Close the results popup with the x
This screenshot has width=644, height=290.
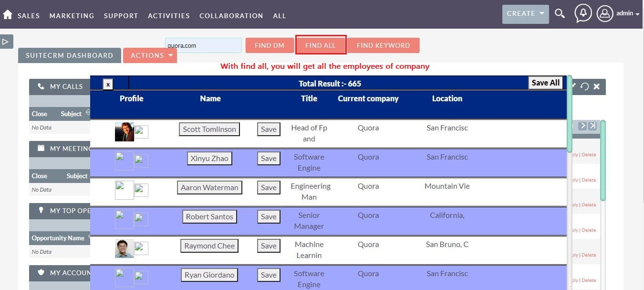[x=108, y=85]
